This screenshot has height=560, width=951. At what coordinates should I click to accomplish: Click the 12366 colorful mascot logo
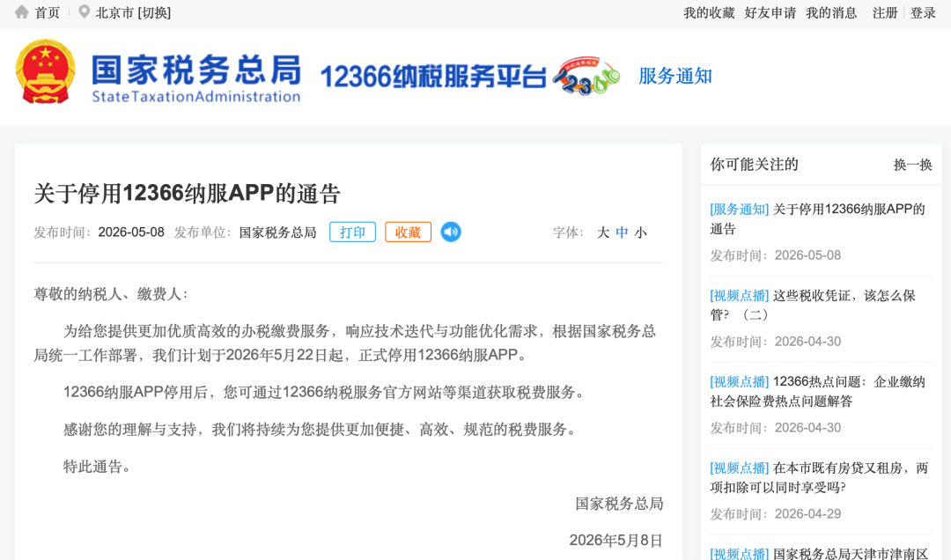tap(586, 77)
